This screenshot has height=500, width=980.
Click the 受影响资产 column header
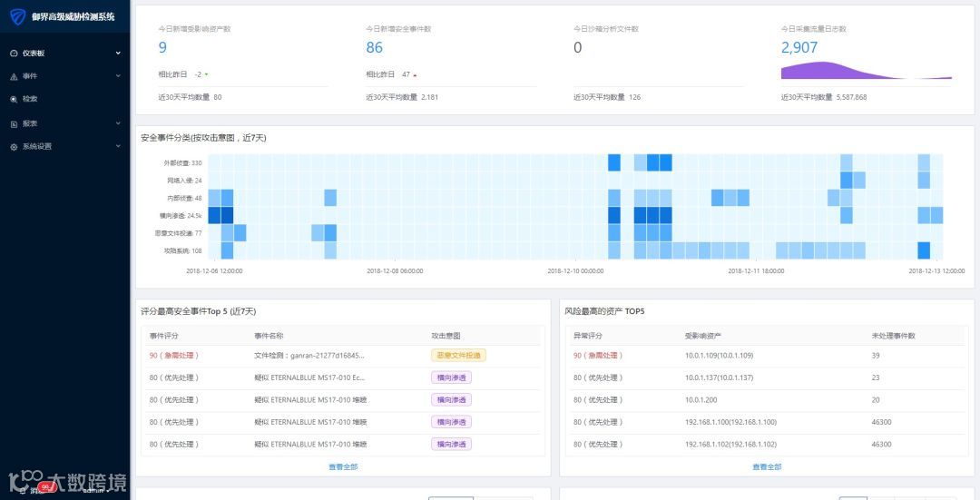click(x=703, y=337)
